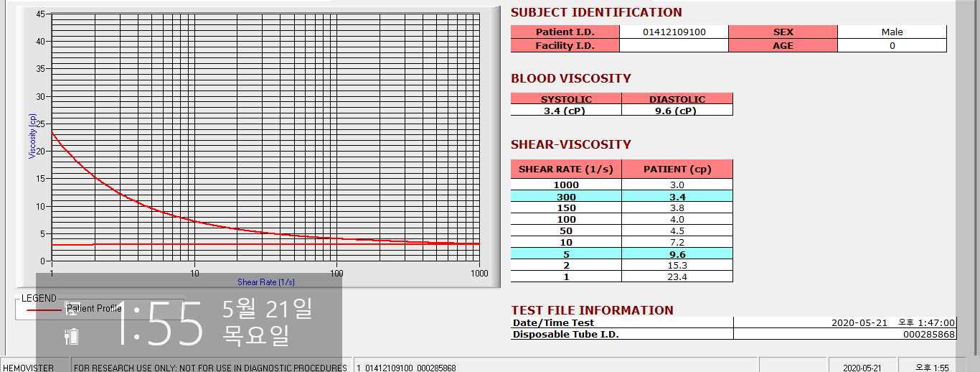Click the 2020-05-21 status bar date

(862, 368)
